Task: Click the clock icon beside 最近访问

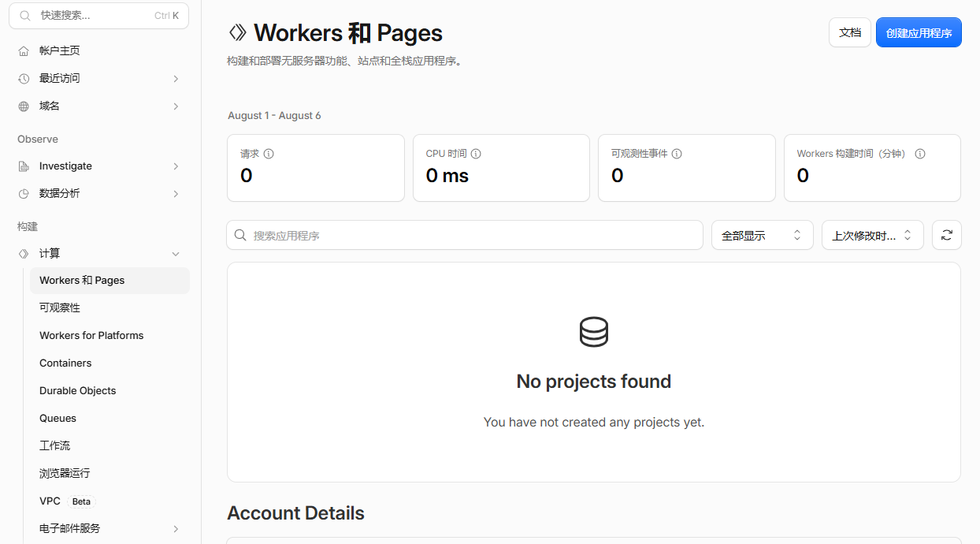Action: [24, 78]
